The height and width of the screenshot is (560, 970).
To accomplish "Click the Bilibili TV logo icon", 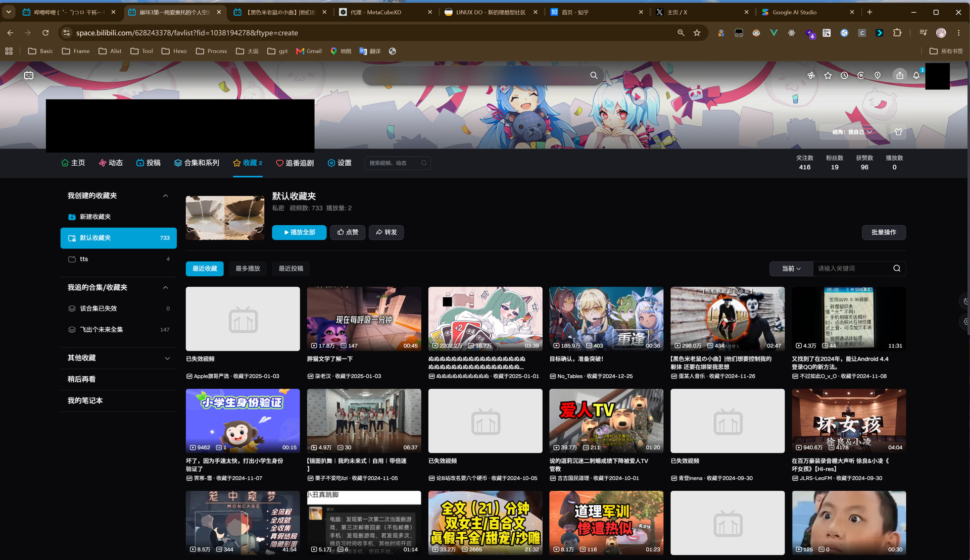I will tap(29, 75).
